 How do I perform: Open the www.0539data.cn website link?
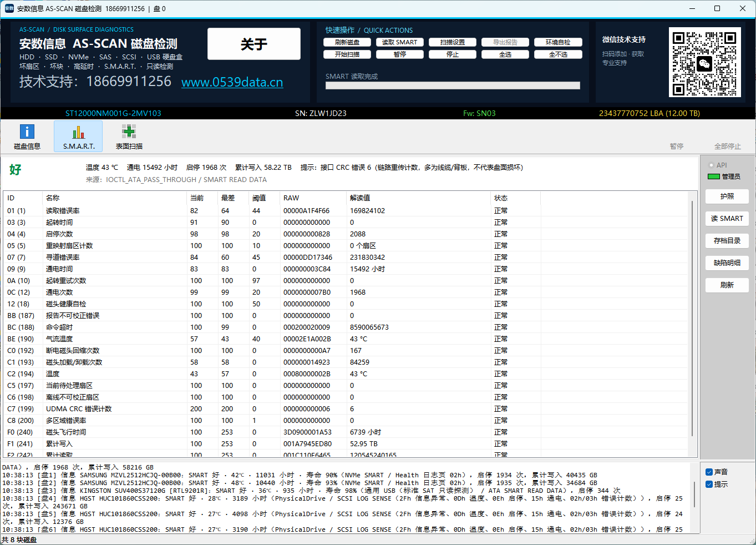click(232, 82)
